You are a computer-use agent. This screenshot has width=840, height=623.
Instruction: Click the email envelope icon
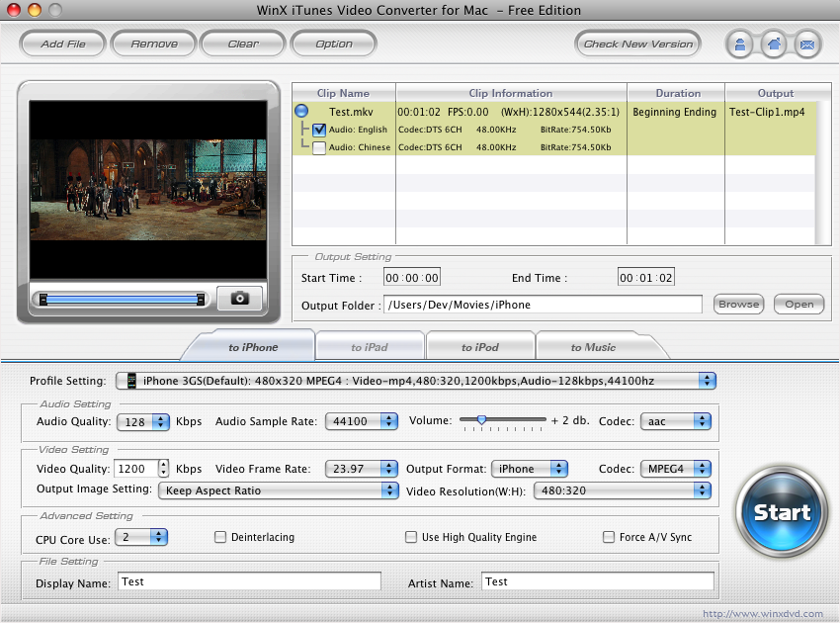[806, 44]
